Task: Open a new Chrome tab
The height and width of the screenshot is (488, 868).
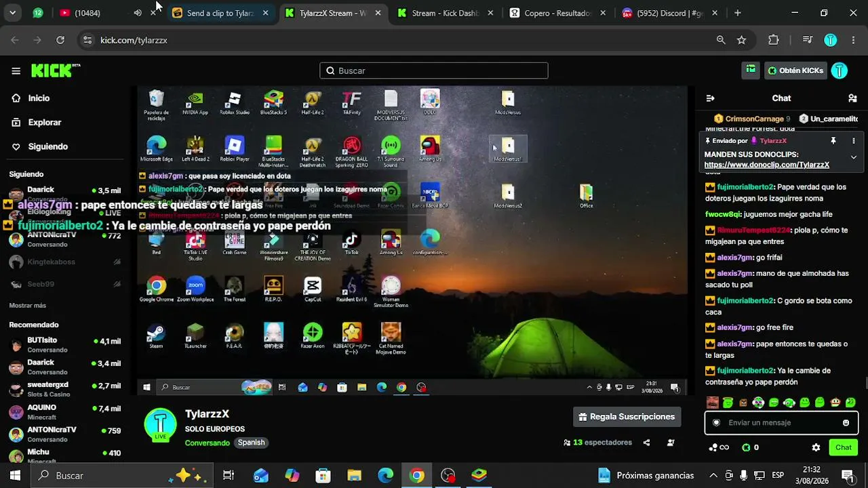Action: (x=738, y=13)
